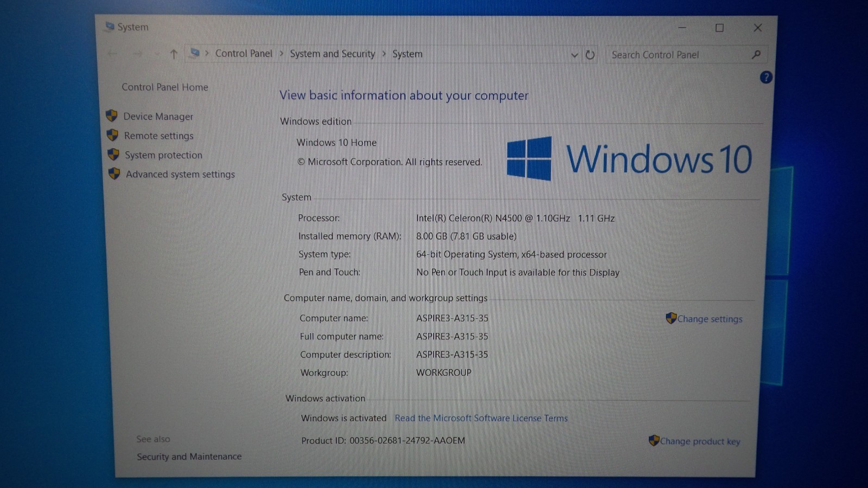868x488 pixels.
Task: Select System and Security breadcrumb
Action: [332, 54]
